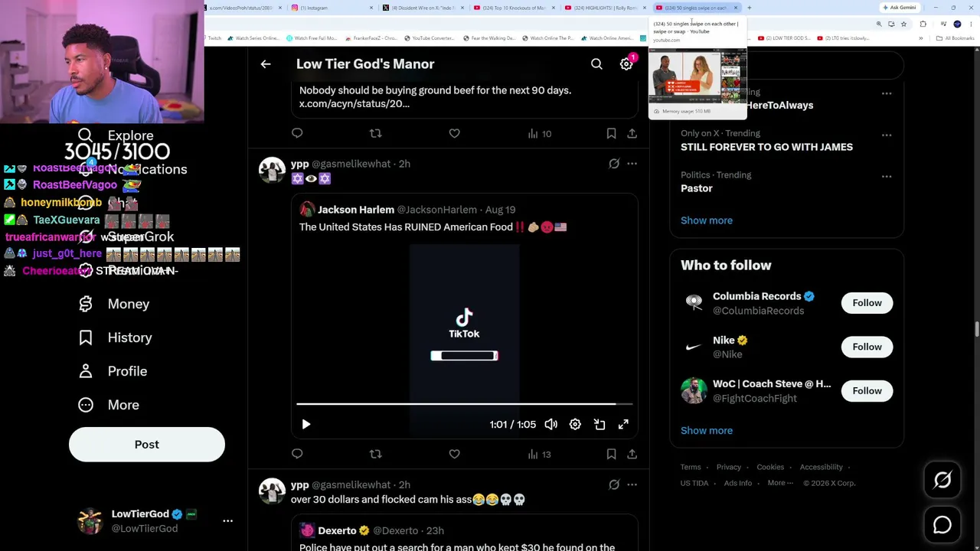Open video playback settings gear

(575, 424)
